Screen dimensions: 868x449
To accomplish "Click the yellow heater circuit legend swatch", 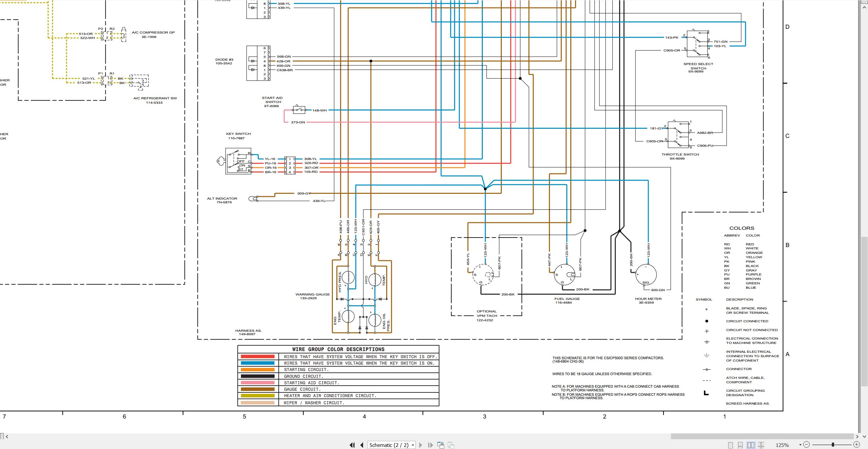I will pyautogui.click(x=258, y=395).
